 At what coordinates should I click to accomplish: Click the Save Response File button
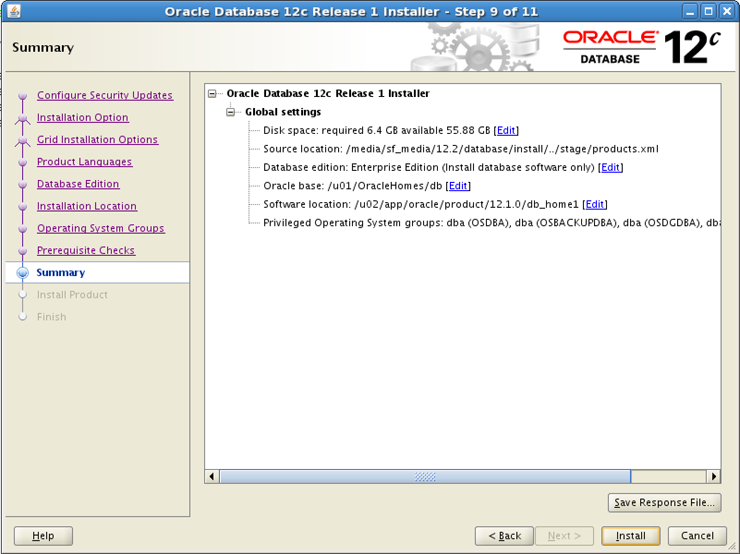coord(664,503)
